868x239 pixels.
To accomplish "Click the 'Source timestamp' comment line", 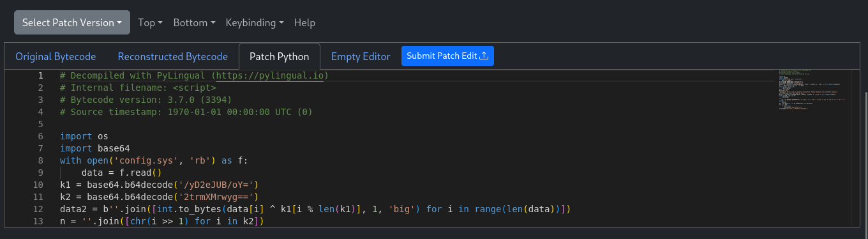I will click(186, 112).
